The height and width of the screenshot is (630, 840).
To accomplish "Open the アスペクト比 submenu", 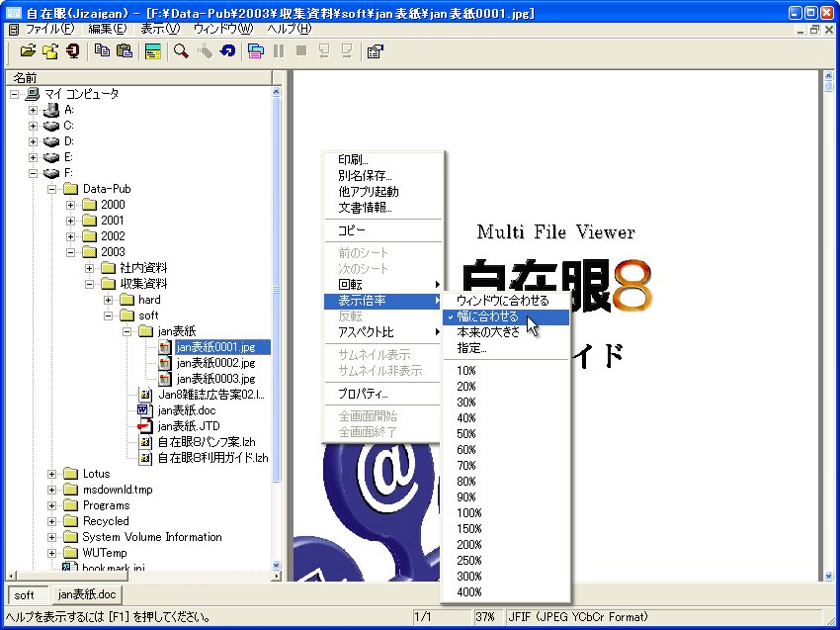I will (x=383, y=332).
